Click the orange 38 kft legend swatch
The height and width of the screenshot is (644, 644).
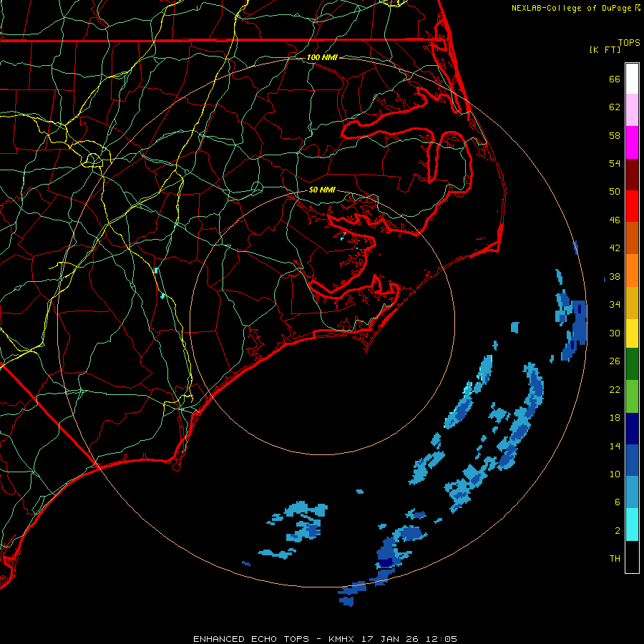point(632,270)
